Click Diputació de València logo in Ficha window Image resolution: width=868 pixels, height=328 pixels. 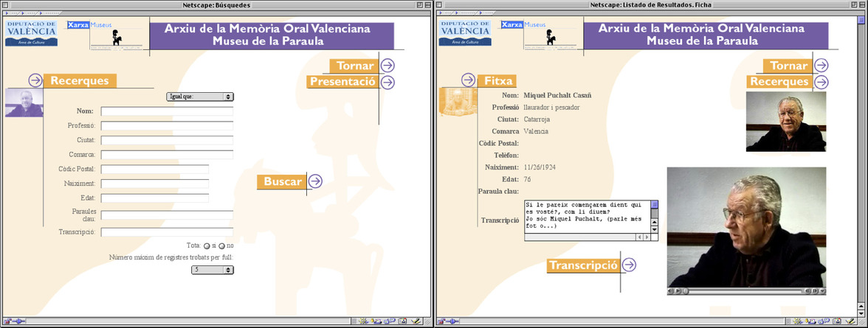click(x=465, y=32)
